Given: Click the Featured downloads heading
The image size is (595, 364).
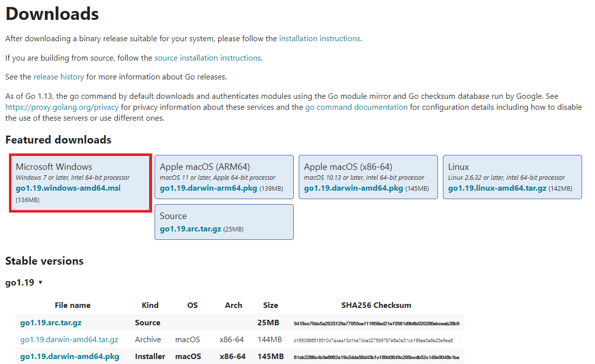Looking at the screenshot, I should coord(59,140).
